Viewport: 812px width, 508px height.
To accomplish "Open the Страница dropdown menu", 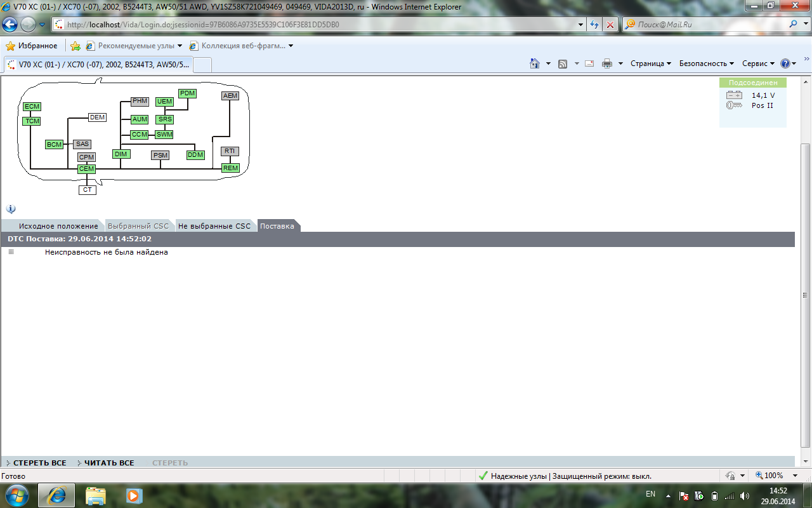I will coord(651,63).
